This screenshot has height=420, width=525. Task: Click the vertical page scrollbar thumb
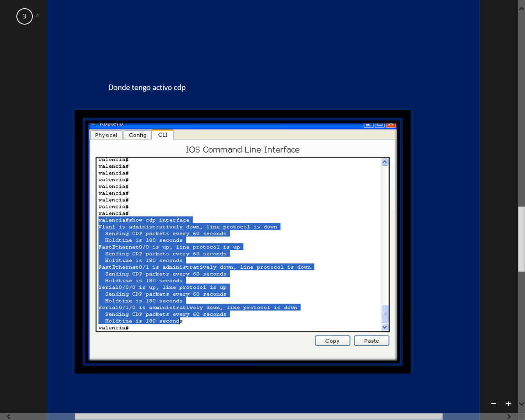coord(521,239)
